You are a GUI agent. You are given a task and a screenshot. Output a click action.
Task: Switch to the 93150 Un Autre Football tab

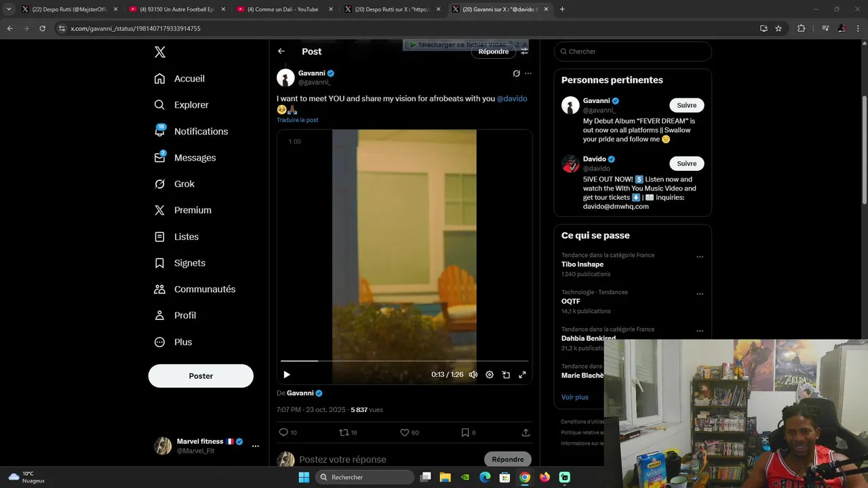click(x=176, y=9)
